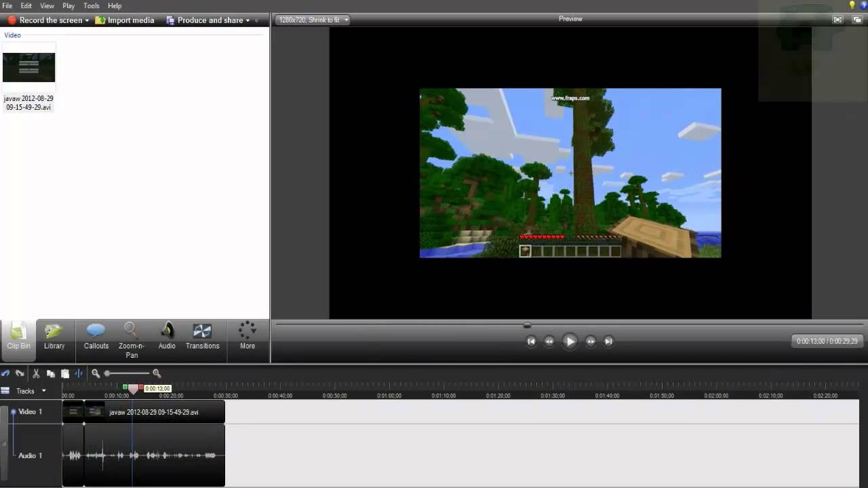
Task: Undo with the timeline undo arrow
Action: (x=5, y=373)
